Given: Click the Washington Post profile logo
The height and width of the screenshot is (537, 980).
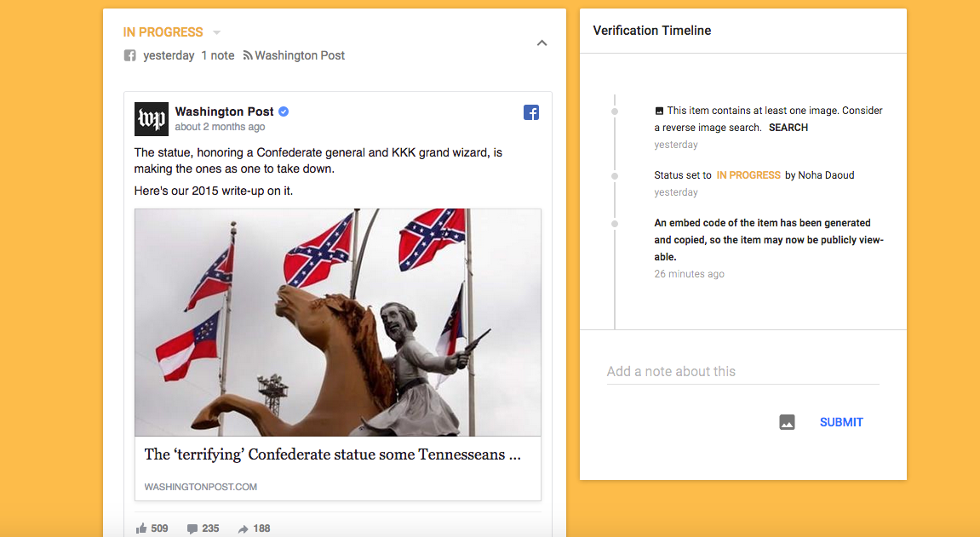Looking at the screenshot, I should (152, 118).
